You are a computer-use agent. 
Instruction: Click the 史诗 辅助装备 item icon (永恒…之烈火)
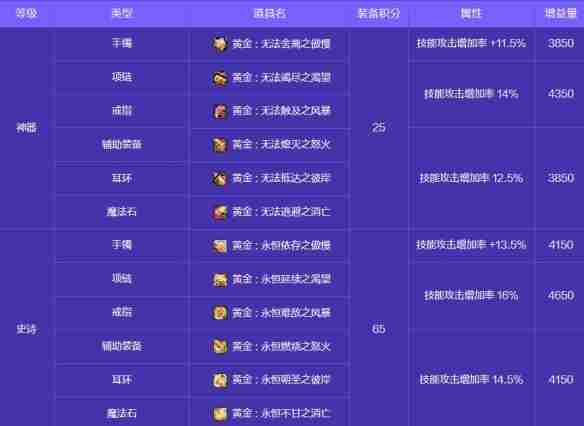220,346
